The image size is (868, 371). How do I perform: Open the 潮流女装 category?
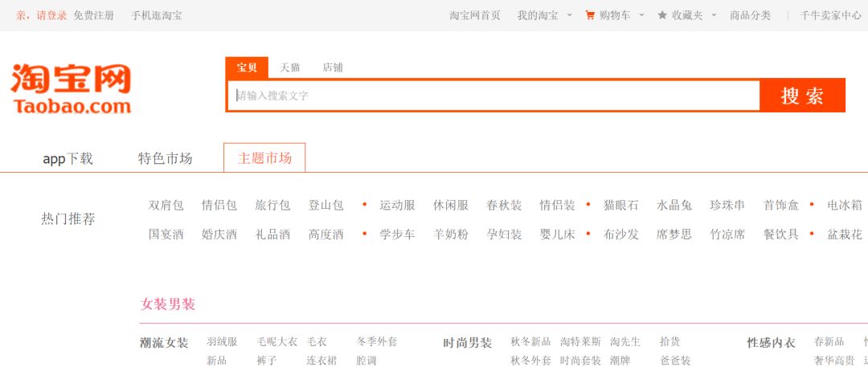pyautogui.click(x=165, y=343)
